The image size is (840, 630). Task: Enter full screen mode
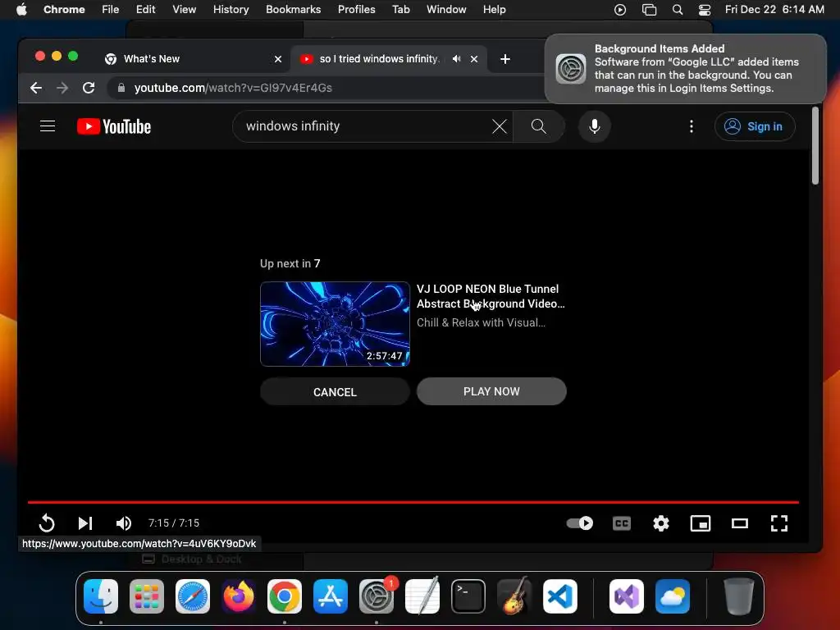coord(779,523)
